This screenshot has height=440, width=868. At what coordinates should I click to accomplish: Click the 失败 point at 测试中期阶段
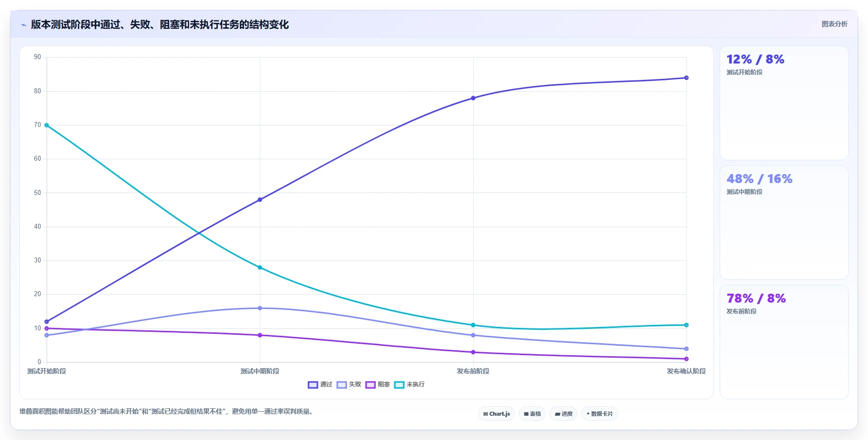(x=260, y=308)
